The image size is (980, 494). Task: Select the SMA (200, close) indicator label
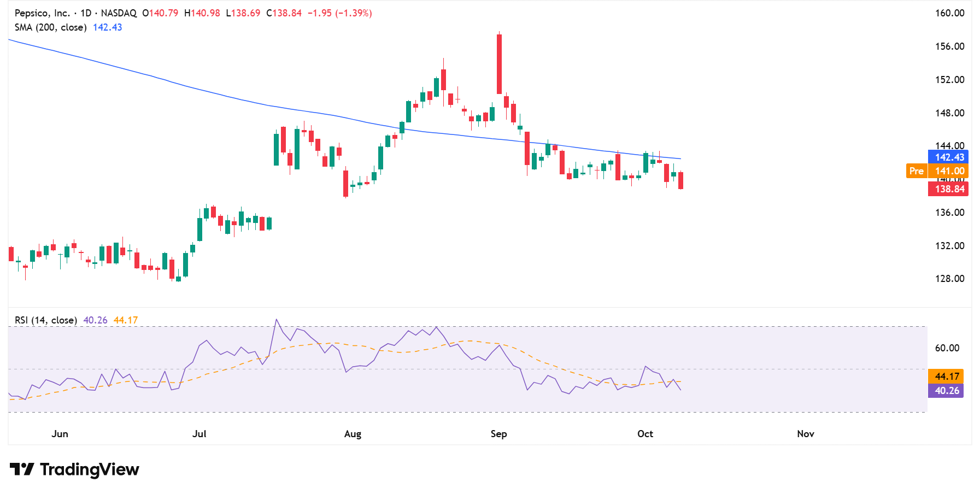coord(50,27)
